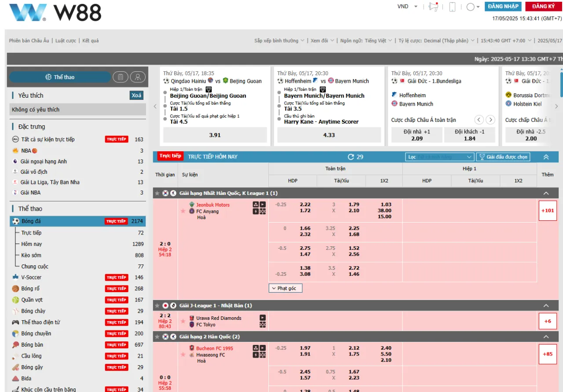Click the Thể thao điện tử gamepad icon
Viewport: 563px width, 392px height.
pos(15,322)
